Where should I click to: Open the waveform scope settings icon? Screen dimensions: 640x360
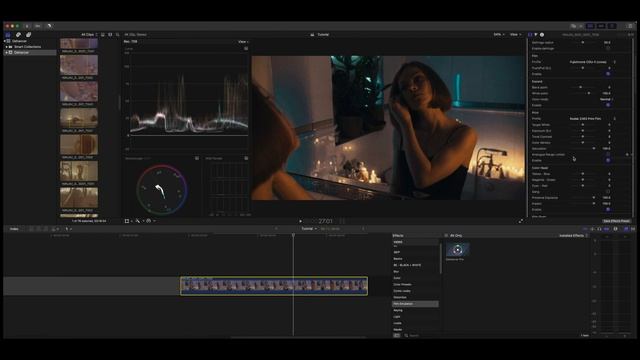246,49
